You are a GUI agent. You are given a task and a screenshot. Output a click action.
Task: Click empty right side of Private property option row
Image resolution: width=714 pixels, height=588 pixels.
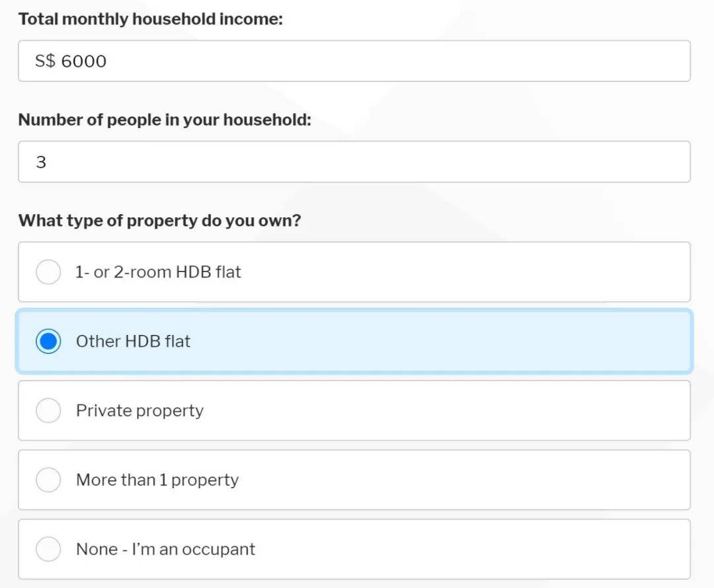[x=529, y=411]
